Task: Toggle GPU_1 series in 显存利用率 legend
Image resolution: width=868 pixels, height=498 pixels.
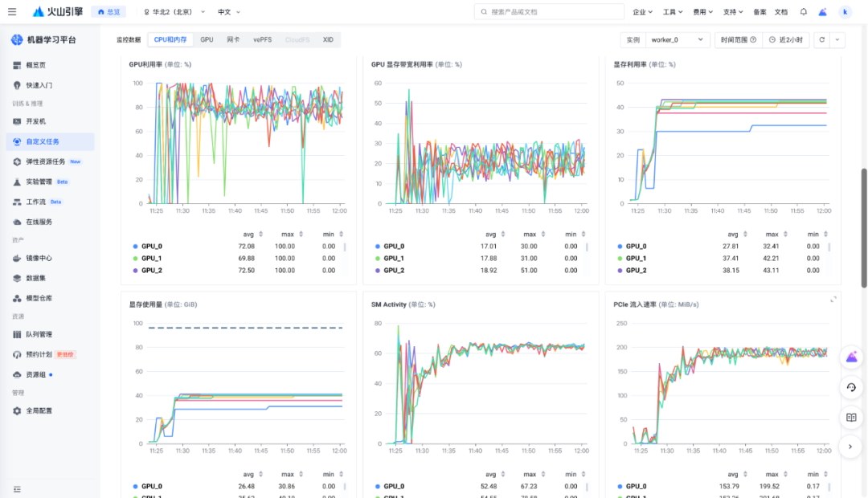Action: click(x=635, y=259)
